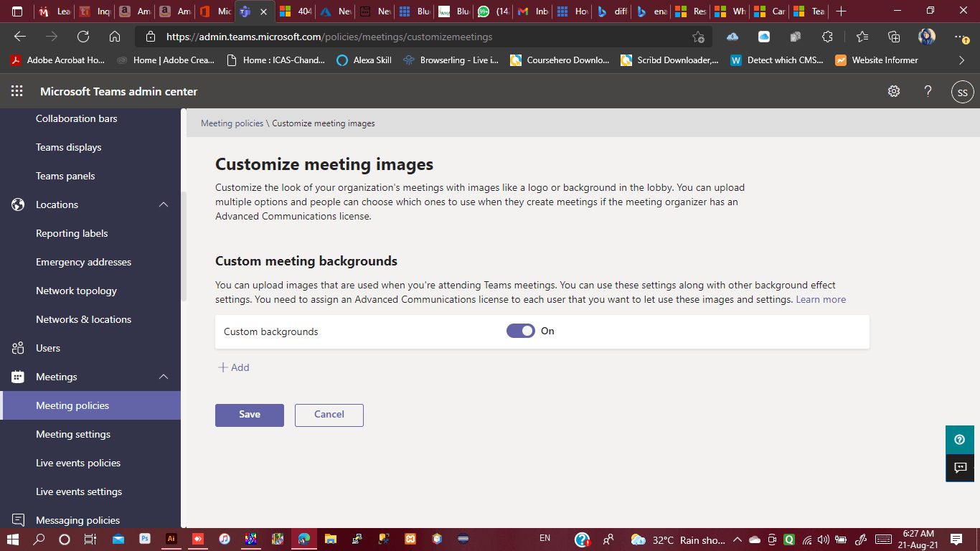The image size is (980, 551).
Task: Click the sidebar vertical scrollbar
Action: click(184, 246)
